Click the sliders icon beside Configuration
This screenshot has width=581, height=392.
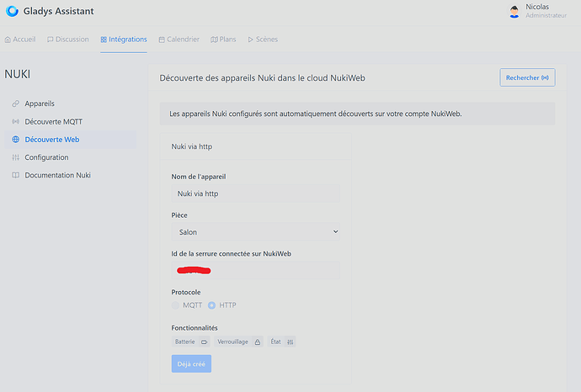click(16, 157)
